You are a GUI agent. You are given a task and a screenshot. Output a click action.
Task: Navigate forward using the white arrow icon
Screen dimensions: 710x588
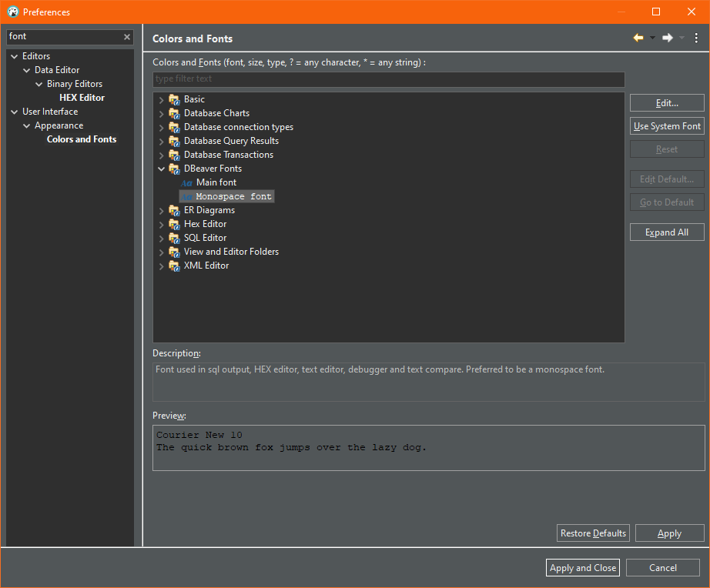667,37
